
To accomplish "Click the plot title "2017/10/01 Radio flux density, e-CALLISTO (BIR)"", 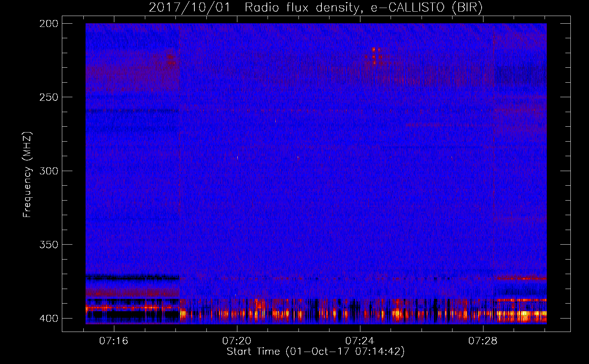I will coord(316,8).
